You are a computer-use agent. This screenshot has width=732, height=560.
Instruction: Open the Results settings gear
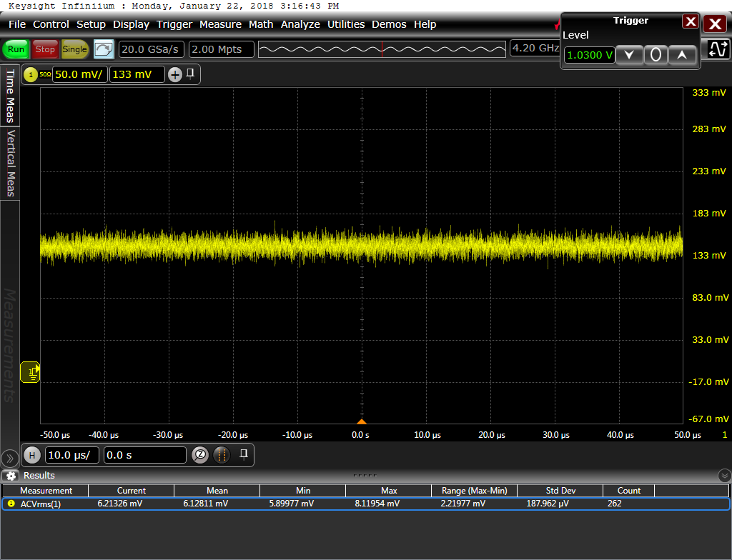coord(11,476)
